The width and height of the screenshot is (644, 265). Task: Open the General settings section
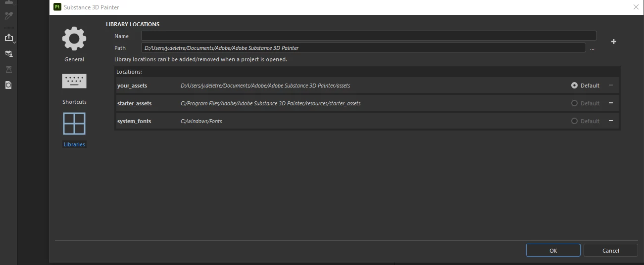pyautogui.click(x=74, y=39)
